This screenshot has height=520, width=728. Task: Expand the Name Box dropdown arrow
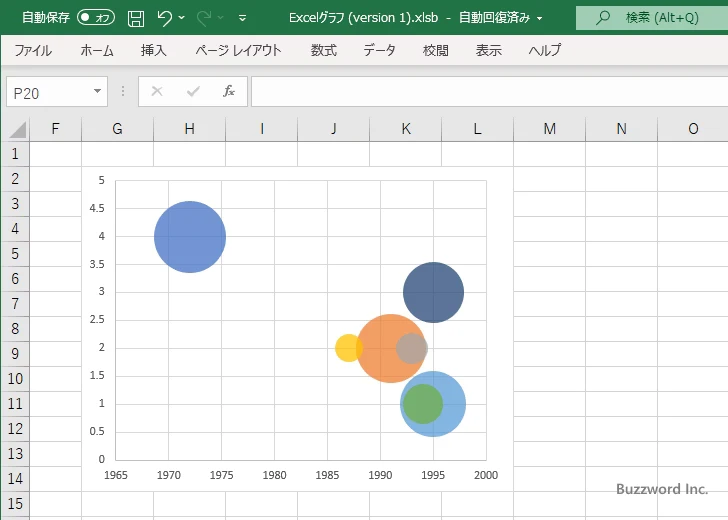point(98,91)
